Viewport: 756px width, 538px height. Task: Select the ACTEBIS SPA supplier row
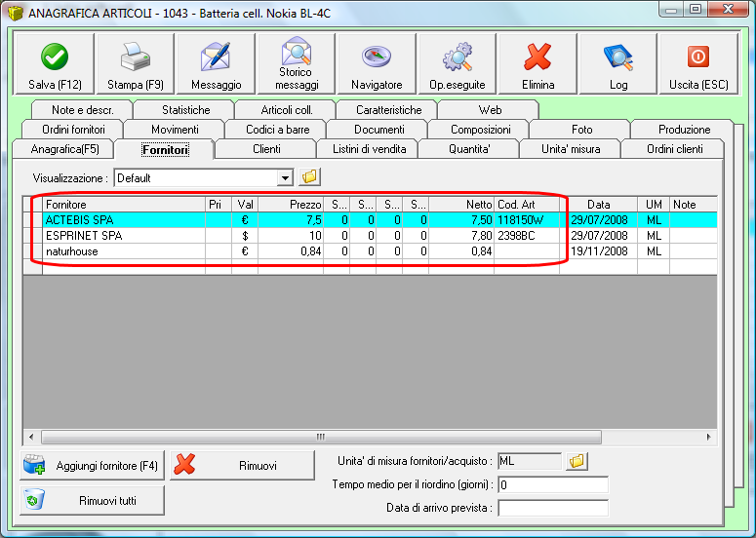coord(370,220)
